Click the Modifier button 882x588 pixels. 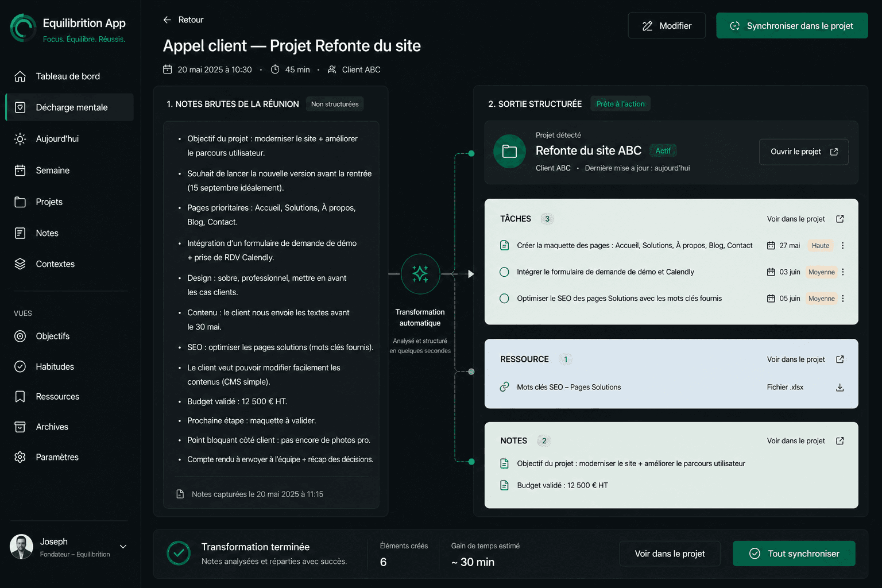tap(667, 26)
